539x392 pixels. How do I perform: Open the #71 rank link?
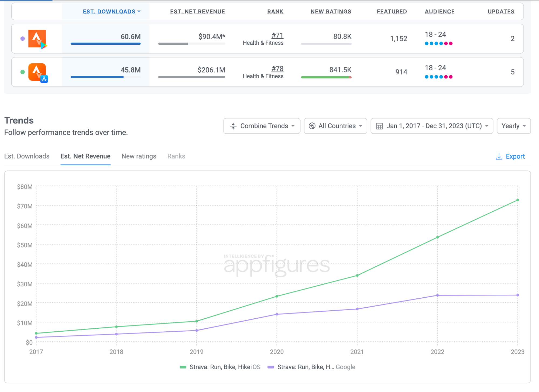(277, 35)
